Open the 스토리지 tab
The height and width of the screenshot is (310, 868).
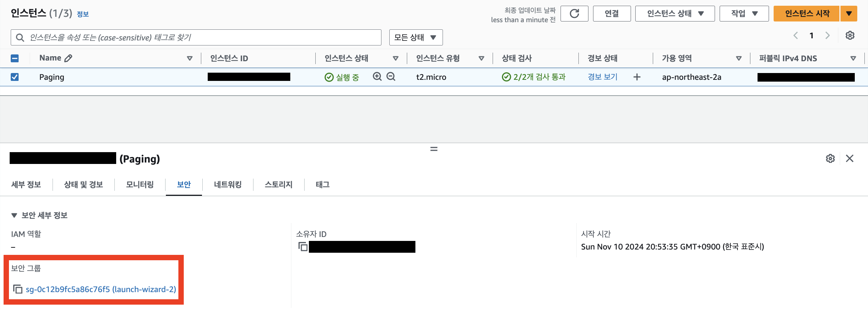click(x=278, y=185)
